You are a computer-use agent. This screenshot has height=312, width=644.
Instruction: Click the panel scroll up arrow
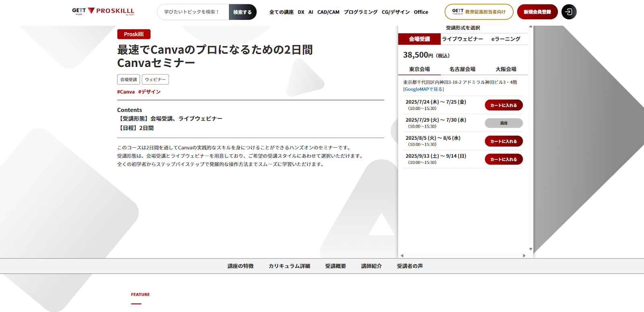[x=530, y=27]
